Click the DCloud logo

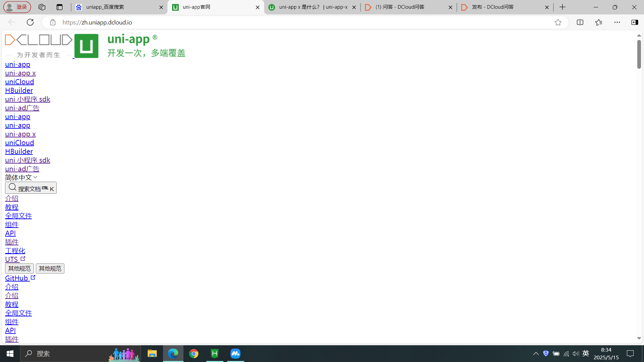click(x=39, y=46)
